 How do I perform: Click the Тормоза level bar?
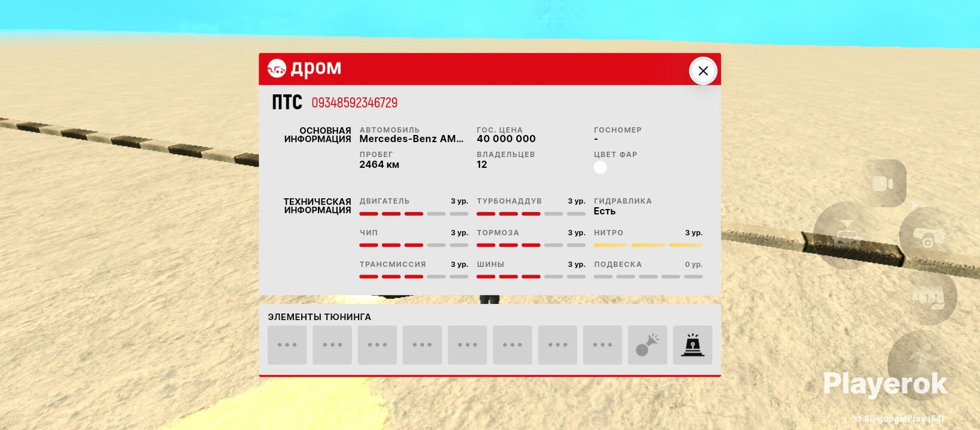(531, 245)
